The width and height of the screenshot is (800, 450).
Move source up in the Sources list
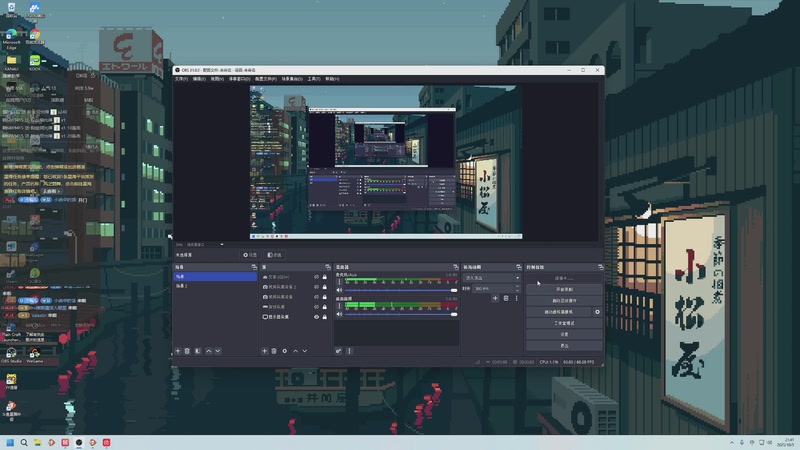(295, 351)
